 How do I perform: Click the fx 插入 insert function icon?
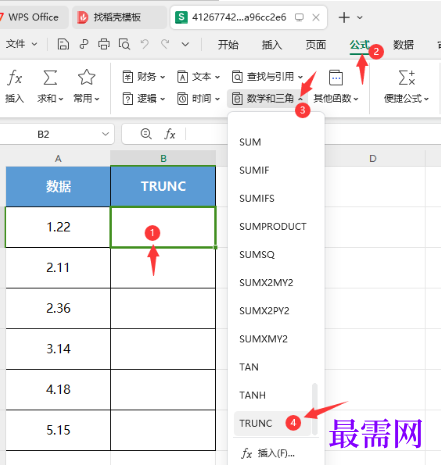(14, 86)
